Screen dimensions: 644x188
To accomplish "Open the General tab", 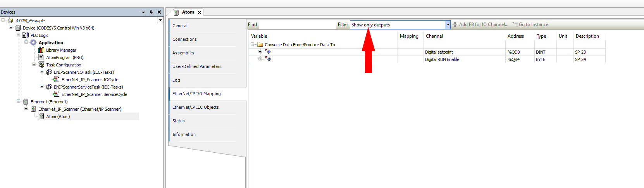I will [x=207, y=26].
